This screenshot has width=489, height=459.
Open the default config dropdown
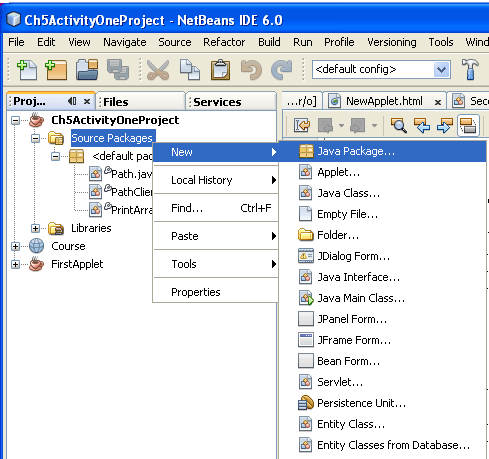pos(441,69)
